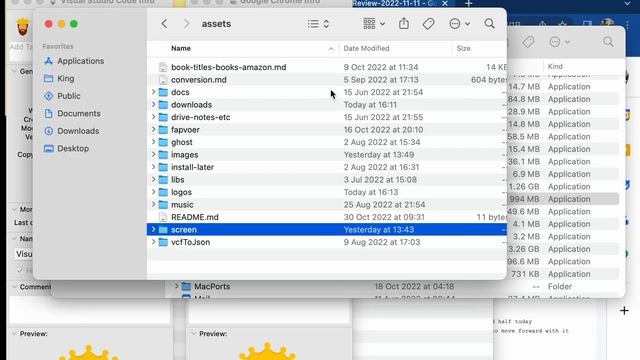Toggle sort order arrow in Name column
The height and width of the screenshot is (360, 640).
tap(331, 49)
